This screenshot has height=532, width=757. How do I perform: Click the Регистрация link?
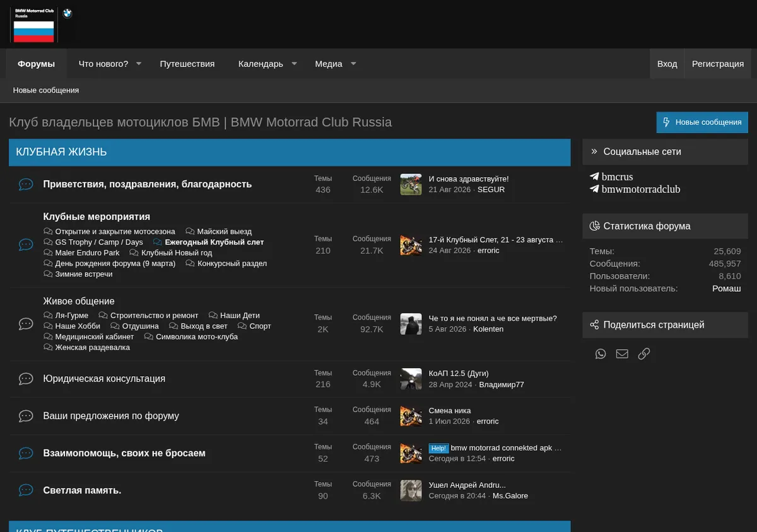[x=718, y=64]
